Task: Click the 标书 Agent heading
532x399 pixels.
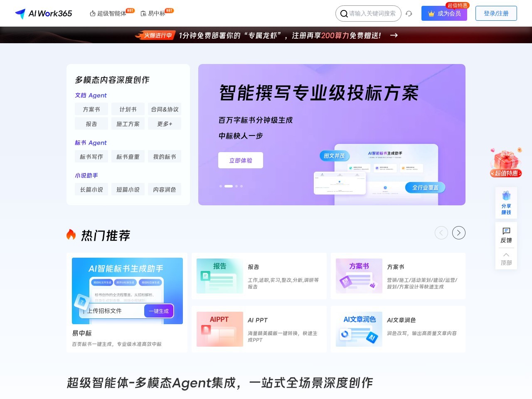Action: tap(91, 143)
